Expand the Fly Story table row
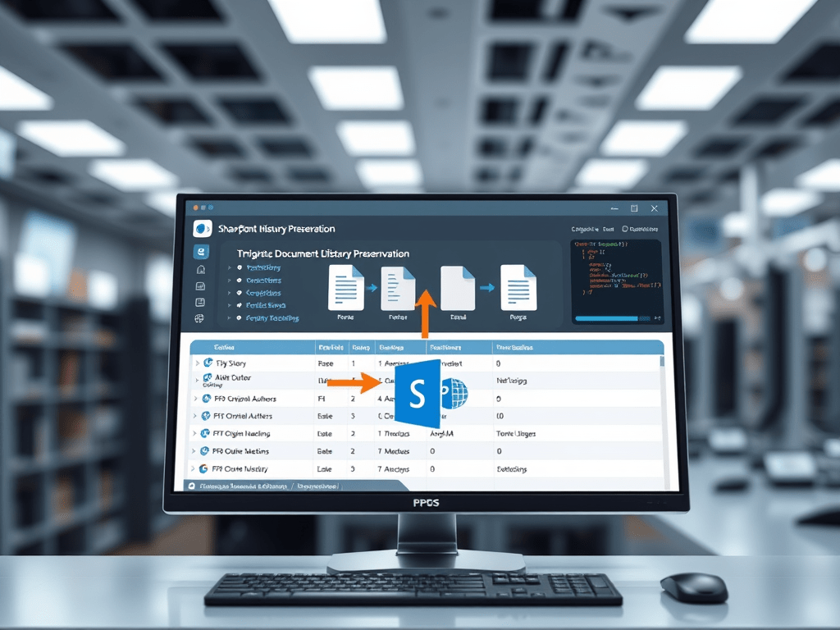This screenshot has width=840, height=630. (x=197, y=364)
